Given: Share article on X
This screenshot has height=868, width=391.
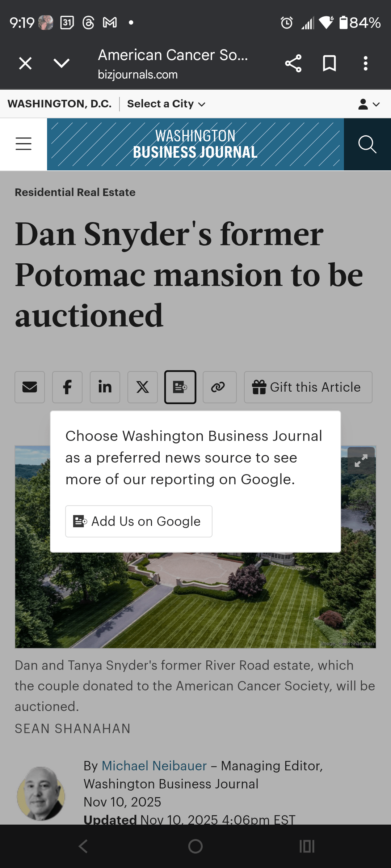Looking at the screenshot, I should 143,387.
